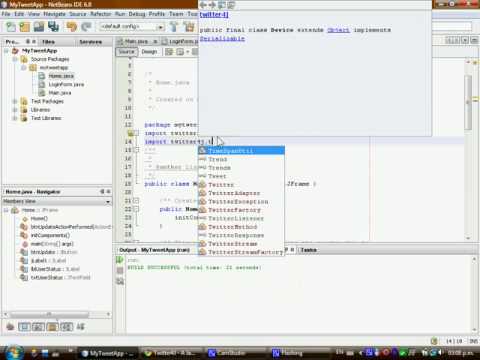Click the forward arrow in the Javadoc popup
480x360 pixels.
(x=212, y=5)
